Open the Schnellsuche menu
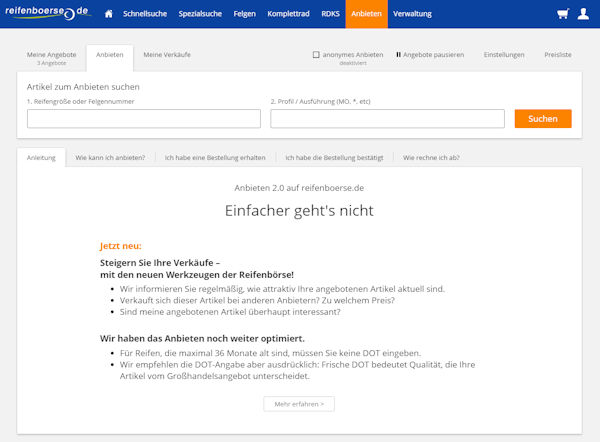The height and width of the screenshot is (442, 600). (x=146, y=14)
